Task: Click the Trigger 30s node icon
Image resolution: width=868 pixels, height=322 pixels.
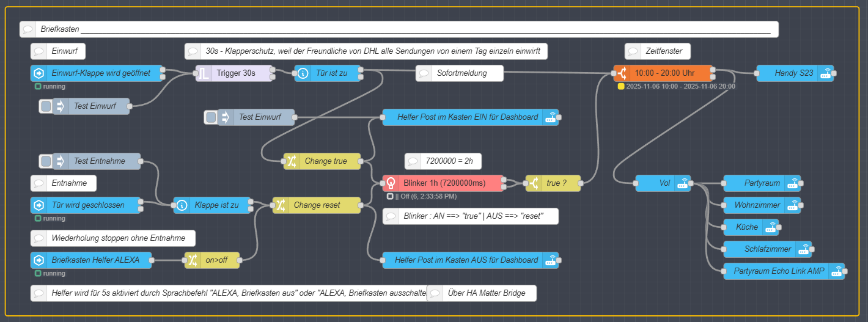Action: pyautogui.click(x=204, y=73)
